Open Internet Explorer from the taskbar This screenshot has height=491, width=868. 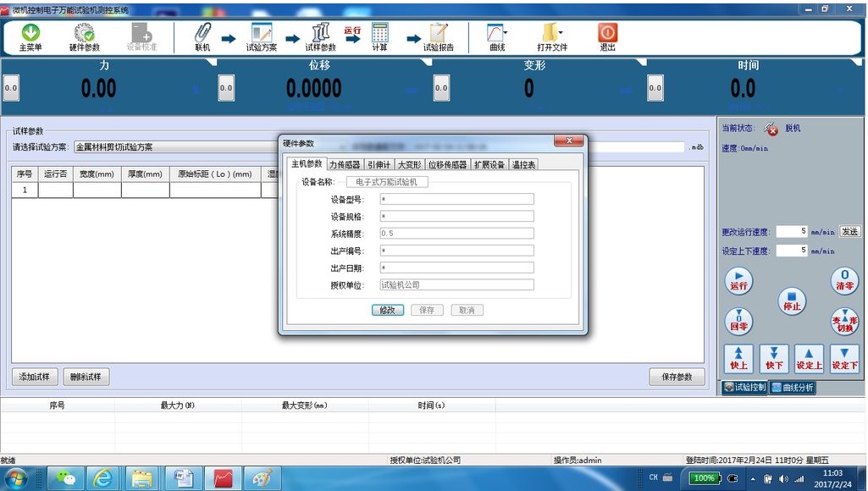pyautogui.click(x=103, y=478)
